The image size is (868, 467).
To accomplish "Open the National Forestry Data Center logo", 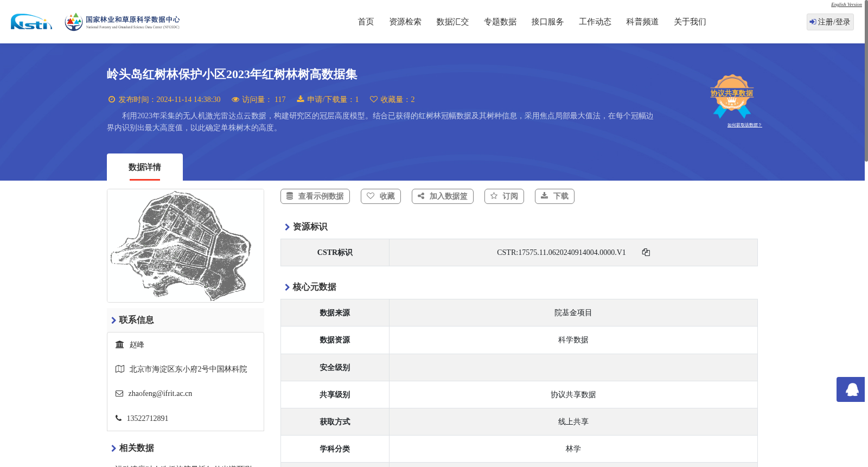I will pos(122,22).
